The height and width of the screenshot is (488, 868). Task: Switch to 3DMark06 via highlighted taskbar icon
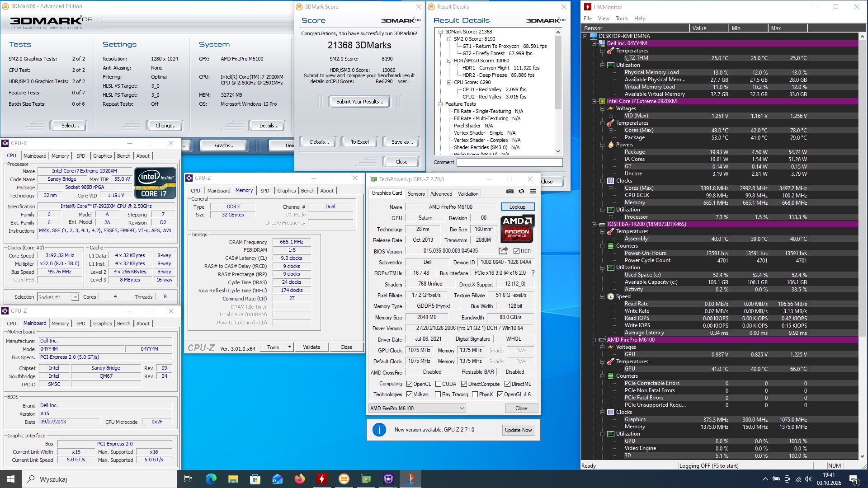tap(410, 479)
